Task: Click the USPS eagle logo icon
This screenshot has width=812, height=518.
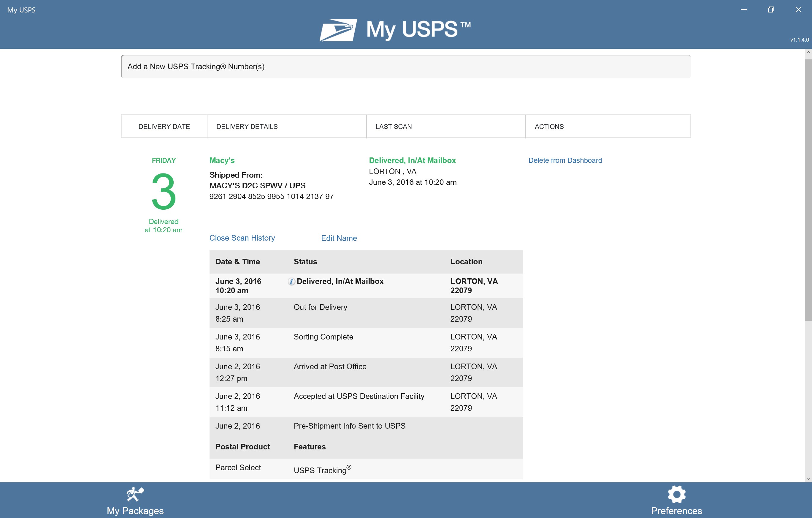Action: 338,30
